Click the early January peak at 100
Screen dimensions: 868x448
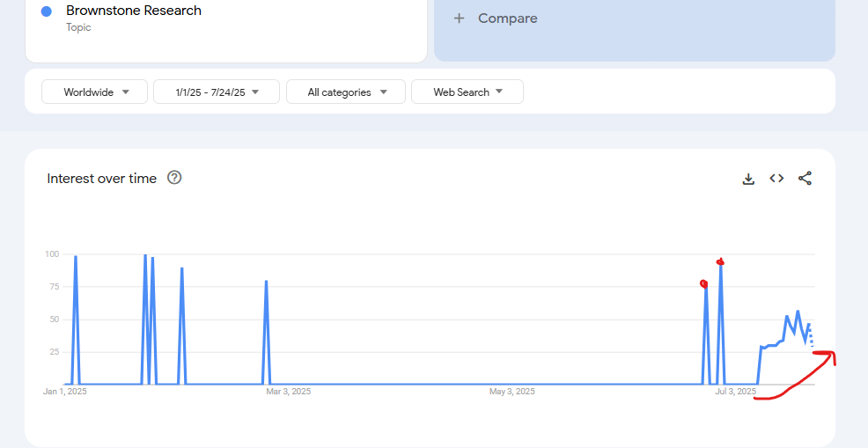pyautogui.click(x=76, y=256)
